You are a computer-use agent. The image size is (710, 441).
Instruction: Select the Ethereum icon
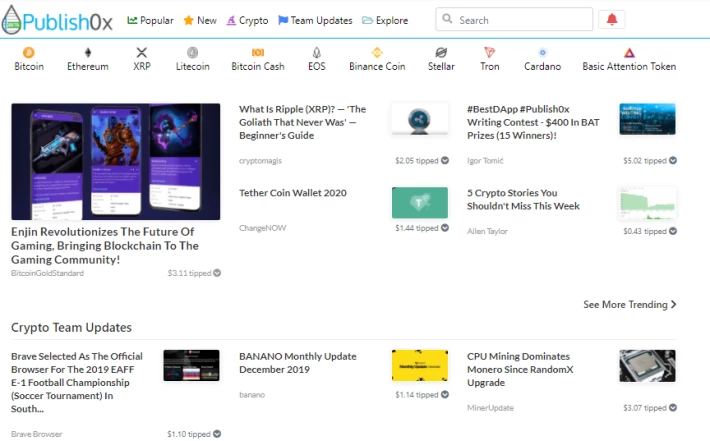[88, 53]
